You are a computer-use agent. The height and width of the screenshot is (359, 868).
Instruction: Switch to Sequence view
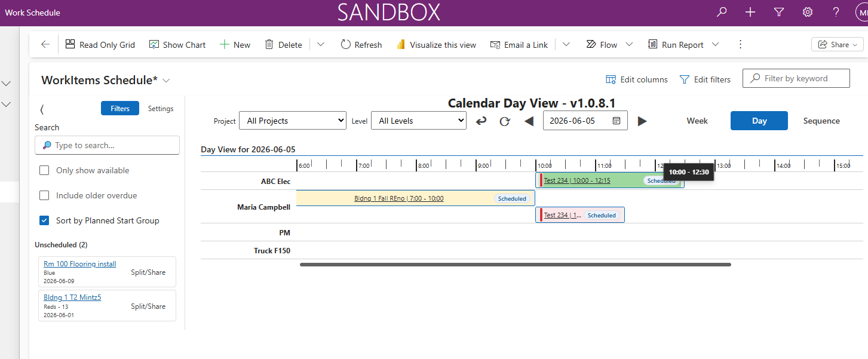pyautogui.click(x=821, y=121)
